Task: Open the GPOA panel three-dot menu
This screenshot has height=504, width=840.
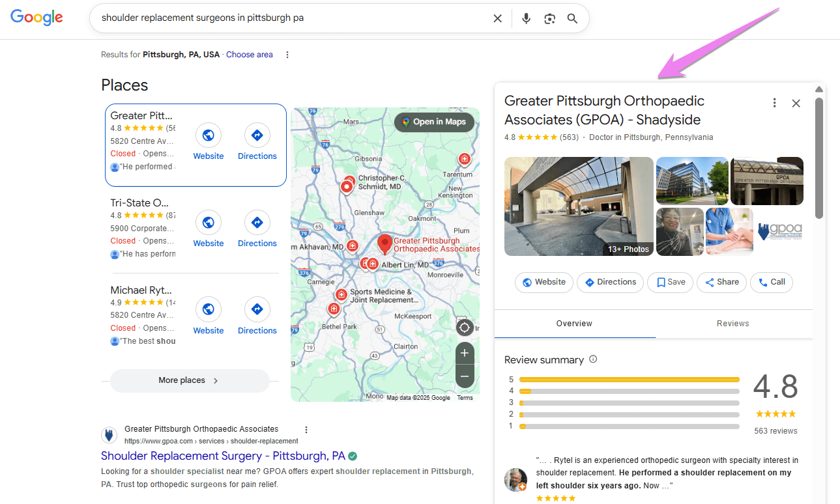Action: click(774, 102)
